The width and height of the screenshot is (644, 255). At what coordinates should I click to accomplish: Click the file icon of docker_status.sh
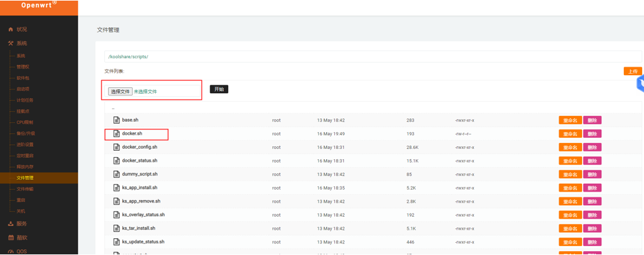click(x=116, y=161)
